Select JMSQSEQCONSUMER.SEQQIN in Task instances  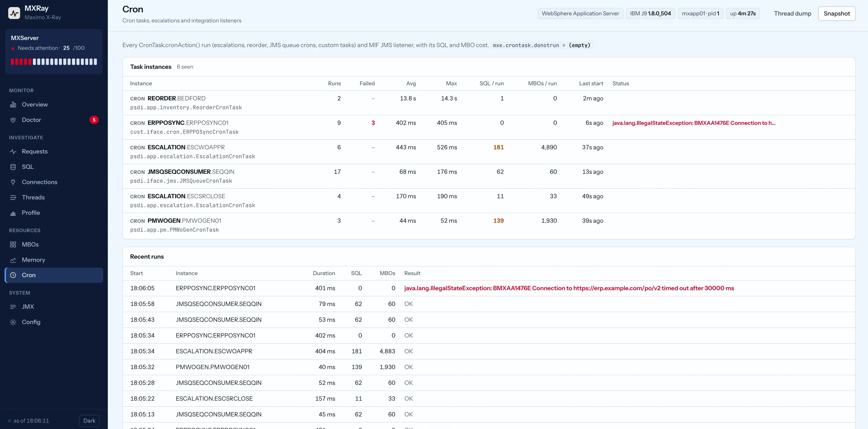pyautogui.click(x=191, y=172)
